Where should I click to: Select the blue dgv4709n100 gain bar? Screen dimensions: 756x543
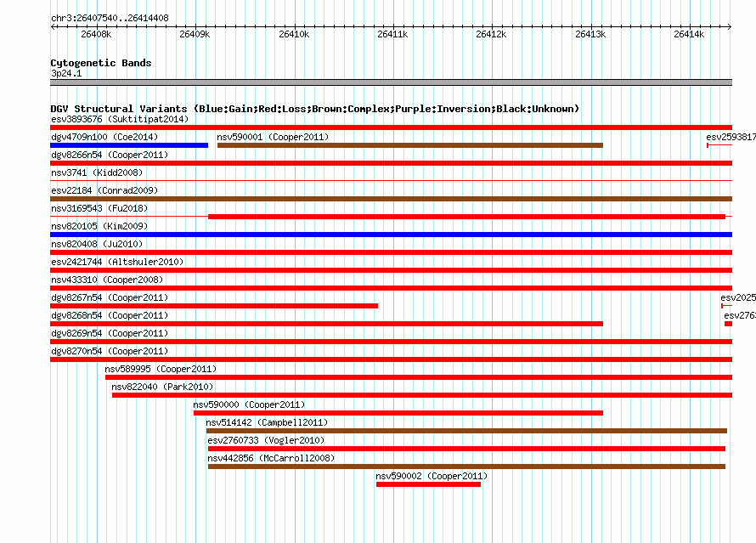[129, 145]
